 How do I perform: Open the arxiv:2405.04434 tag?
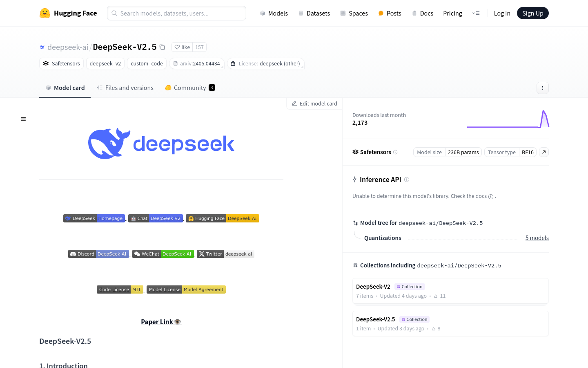[197, 63]
